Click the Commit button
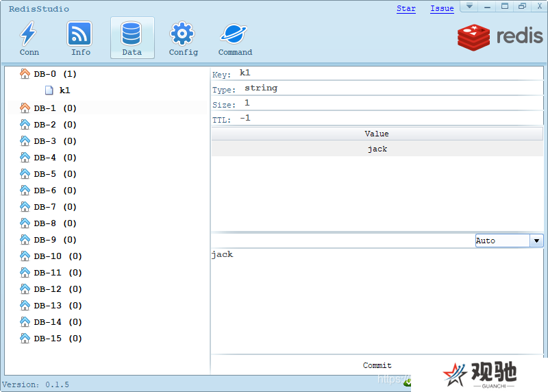The width and height of the screenshot is (548, 392). pyautogui.click(x=377, y=365)
